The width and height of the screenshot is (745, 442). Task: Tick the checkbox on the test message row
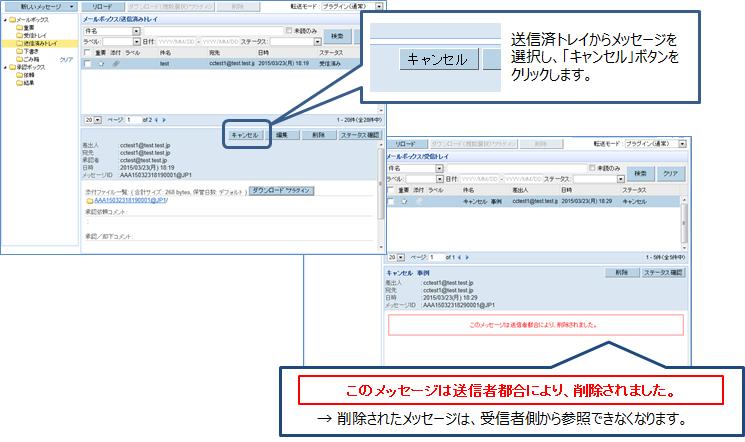coord(88,64)
